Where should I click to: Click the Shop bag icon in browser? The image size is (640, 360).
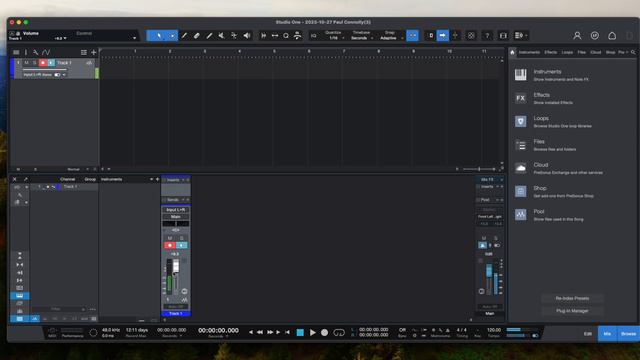tap(520, 191)
